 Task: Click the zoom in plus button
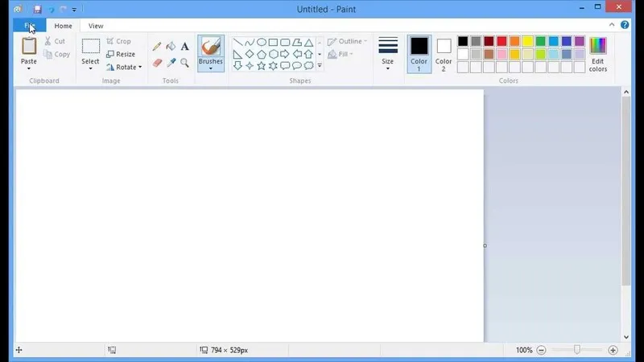[x=613, y=350]
